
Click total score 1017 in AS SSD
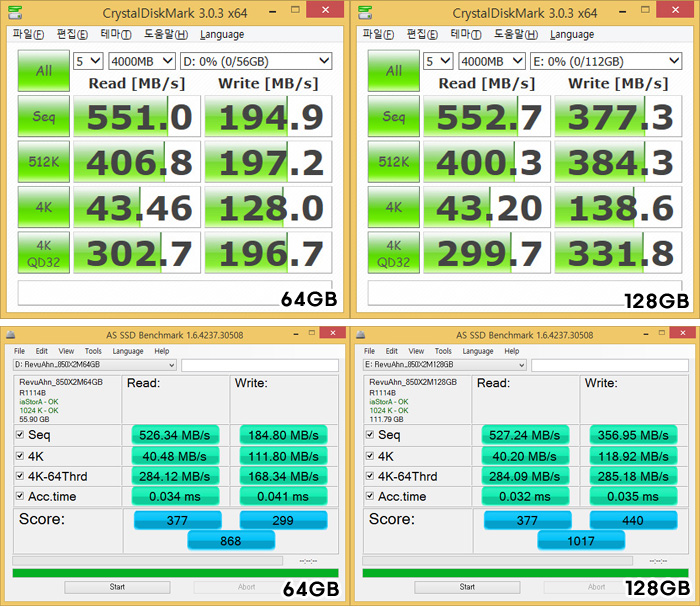point(581,540)
